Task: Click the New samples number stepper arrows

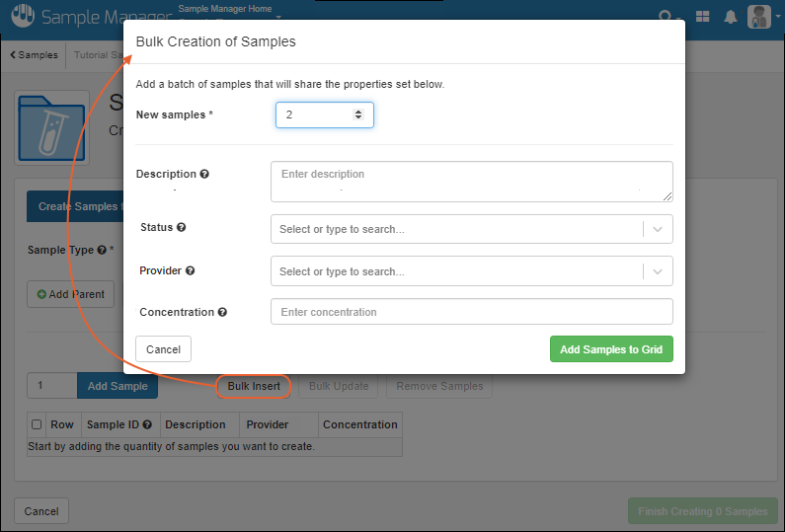Action: 357,115
